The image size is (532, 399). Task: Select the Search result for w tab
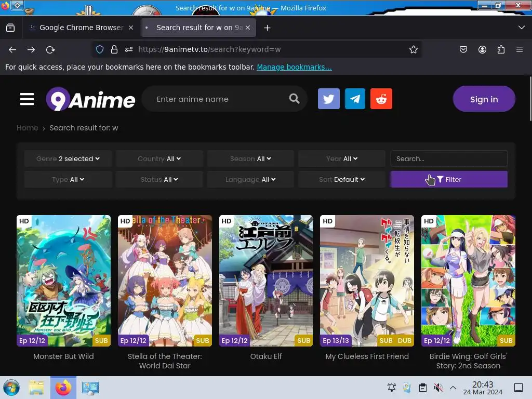(x=198, y=28)
